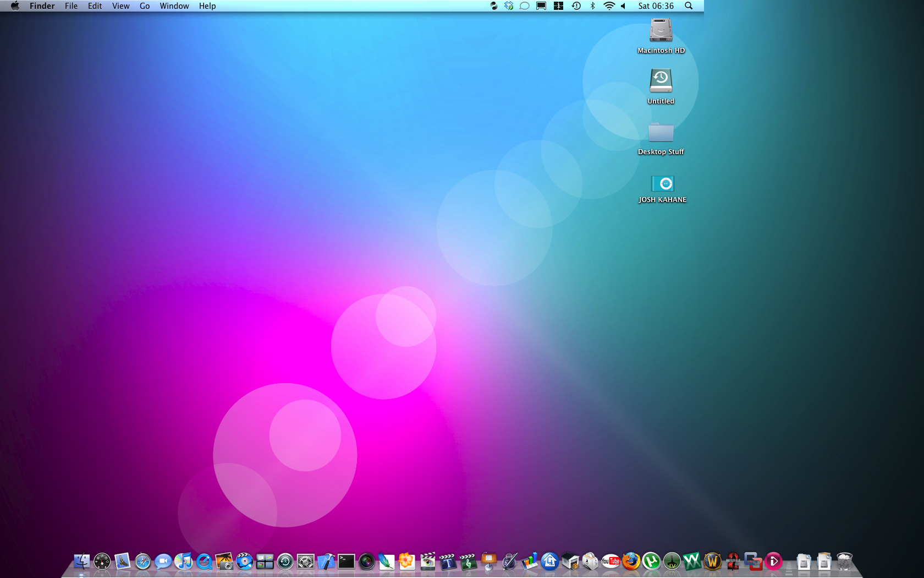Open the File menu
The image size is (924, 578).
tap(71, 6)
